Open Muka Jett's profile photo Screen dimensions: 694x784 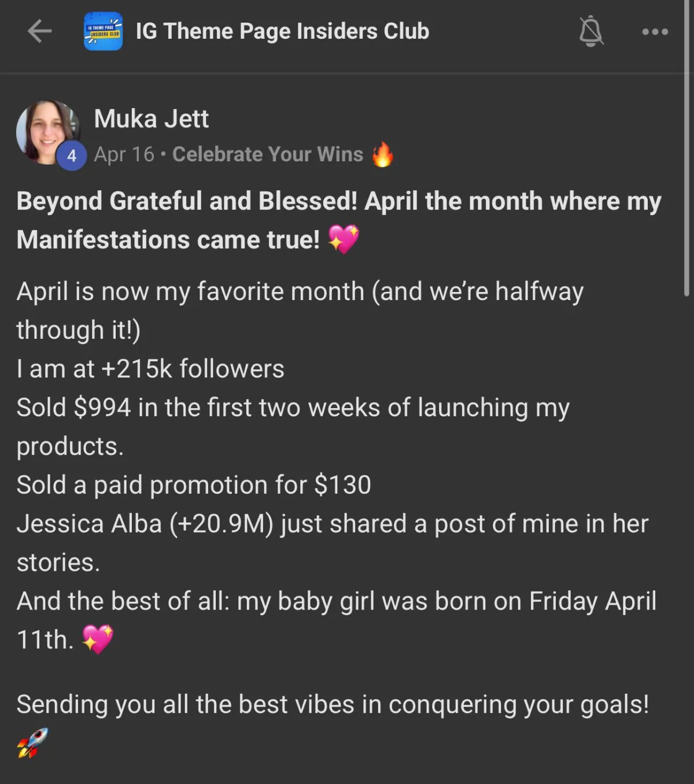click(47, 132)
